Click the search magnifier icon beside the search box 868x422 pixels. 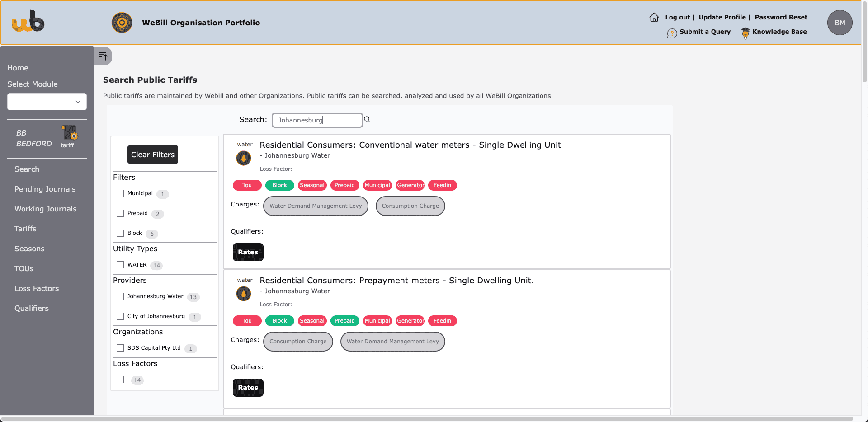tap(367, 119)
